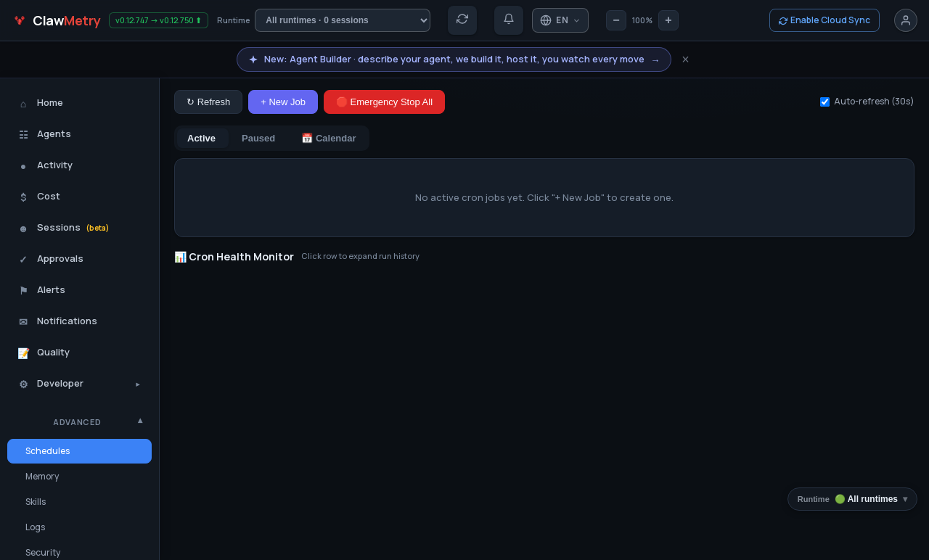Click the sparkle icon in the announcement

coord(253,59)
